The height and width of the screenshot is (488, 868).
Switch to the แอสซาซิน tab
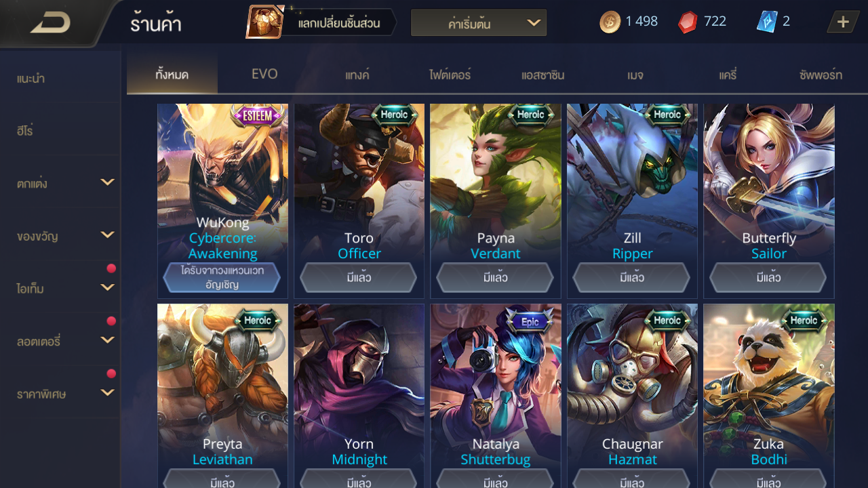[x=542, y=75]
